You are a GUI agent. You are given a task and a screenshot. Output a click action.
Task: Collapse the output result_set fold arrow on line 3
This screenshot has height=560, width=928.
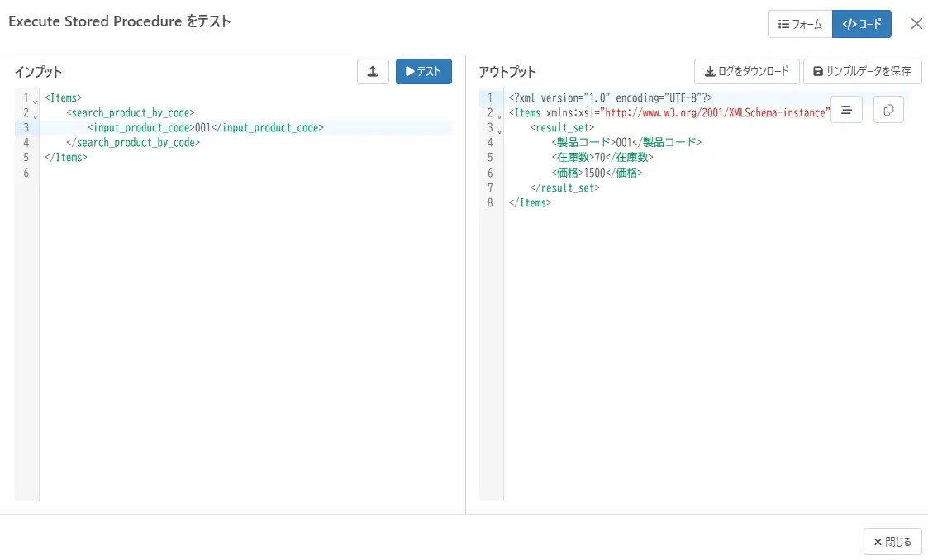pos(499,131)
